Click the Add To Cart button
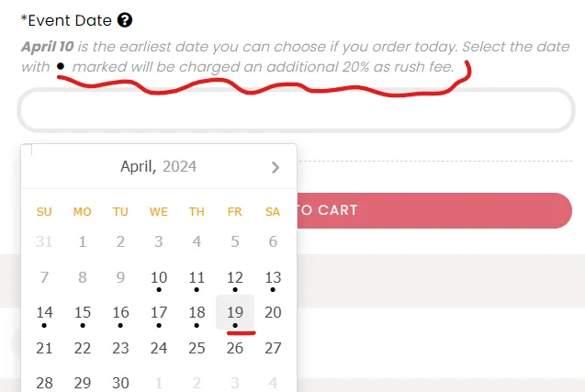This screenshot has width=585, height=392. 434,210
